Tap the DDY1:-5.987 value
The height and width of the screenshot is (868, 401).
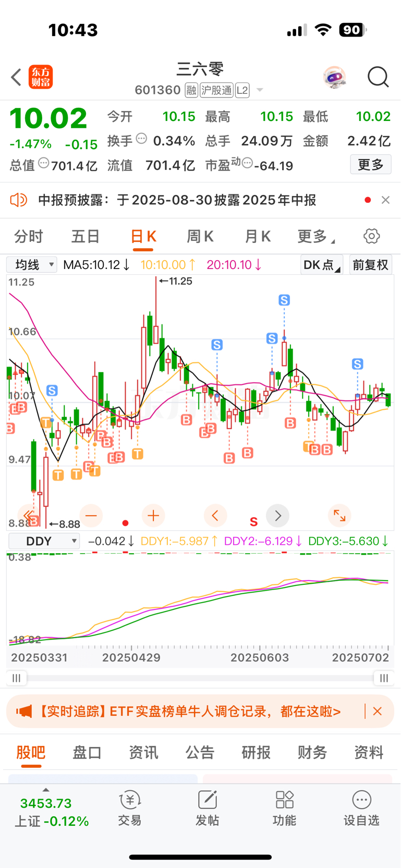(x=179, y=541)
